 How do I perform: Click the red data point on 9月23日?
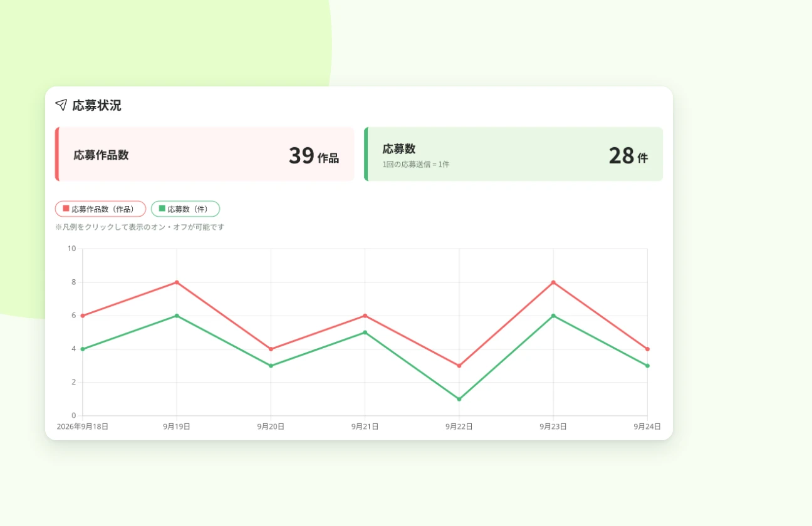pos(553,282)
